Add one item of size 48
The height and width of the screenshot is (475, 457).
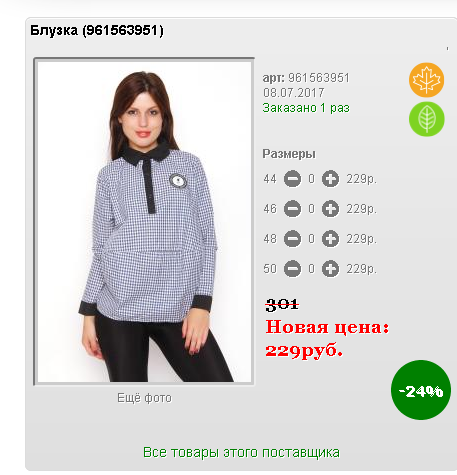[330, 239]
